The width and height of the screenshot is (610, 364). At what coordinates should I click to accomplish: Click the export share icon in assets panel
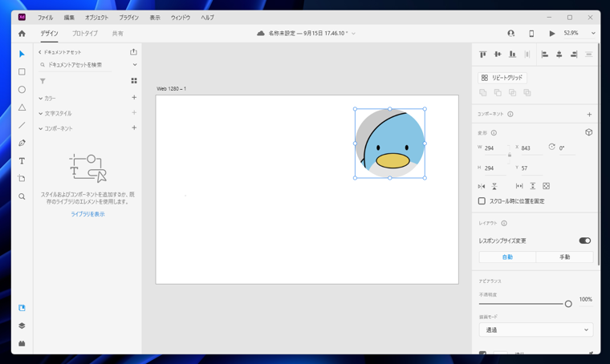click(x=133, y=51)
